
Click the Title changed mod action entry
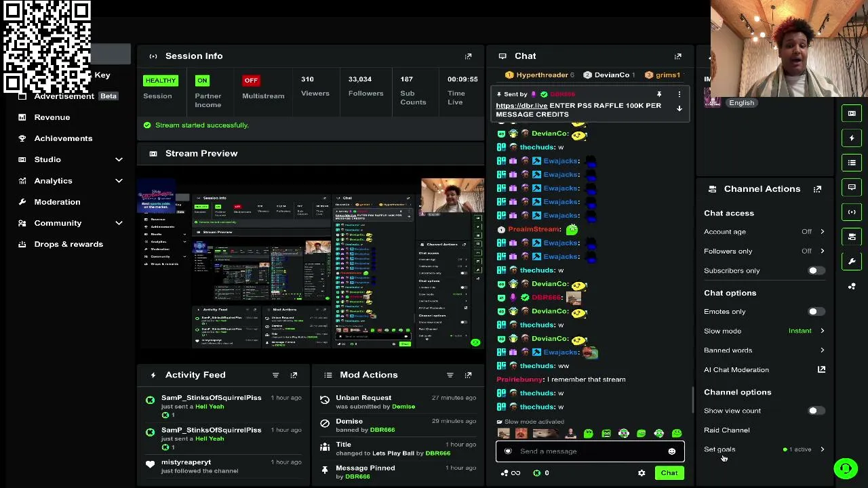coord(397,449)
